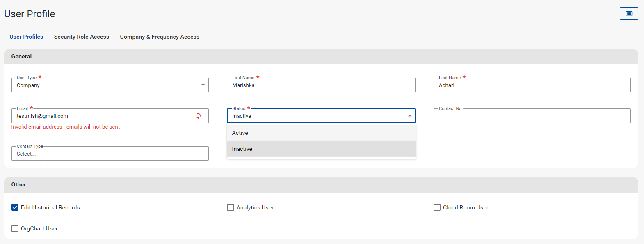
Task: Click the Contact No. input field
Action: (x=532, y=116)
